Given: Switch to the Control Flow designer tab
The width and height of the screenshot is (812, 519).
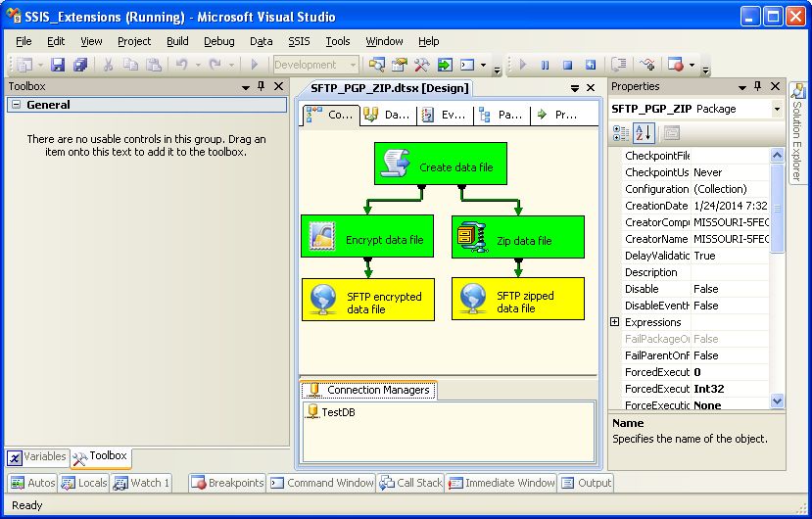Looking at the screenshot, I should pos(330,115).
